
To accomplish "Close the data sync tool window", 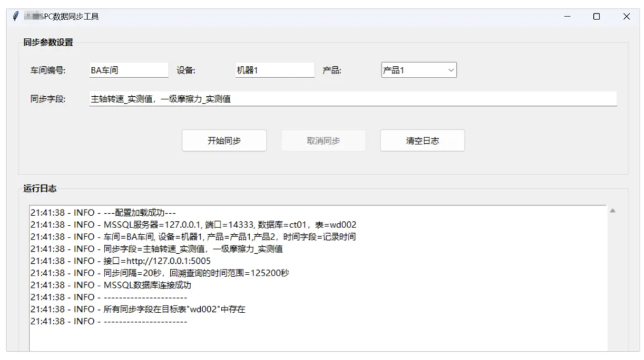I will 626,17.
